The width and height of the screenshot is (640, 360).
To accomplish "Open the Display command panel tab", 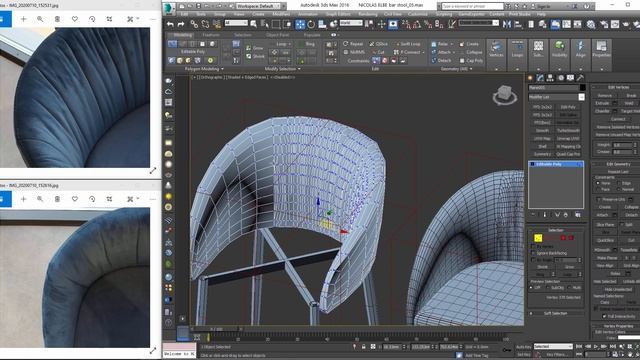I will coord(570,78).
